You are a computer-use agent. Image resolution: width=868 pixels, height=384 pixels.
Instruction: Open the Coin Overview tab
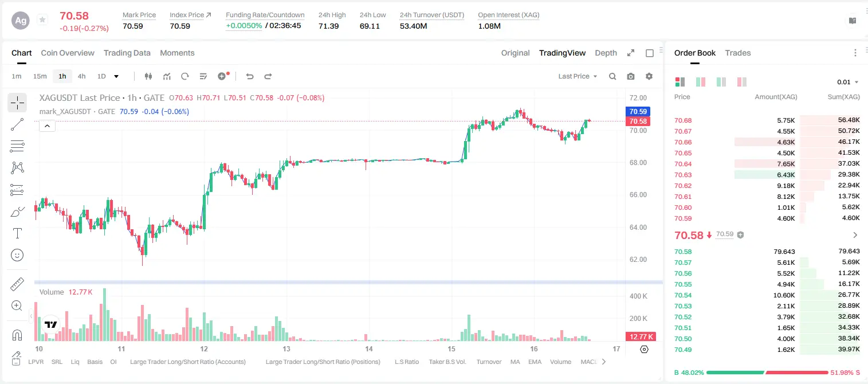point(68,53)
